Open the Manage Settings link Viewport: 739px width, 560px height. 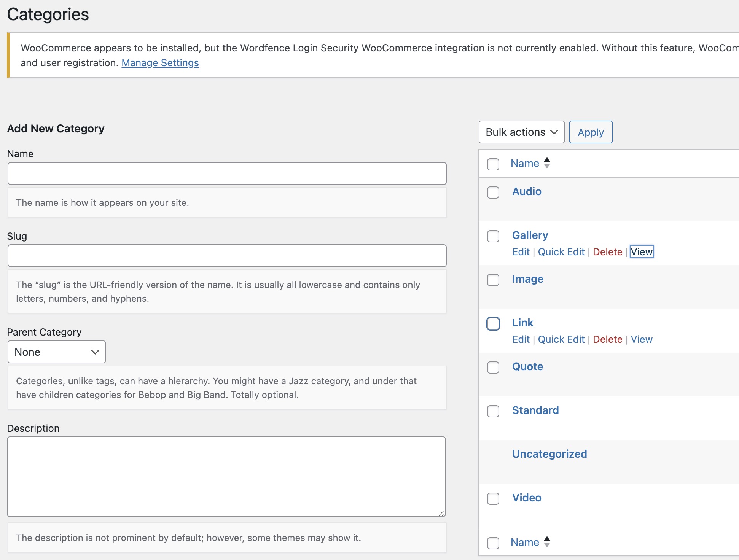click(160, 63)
